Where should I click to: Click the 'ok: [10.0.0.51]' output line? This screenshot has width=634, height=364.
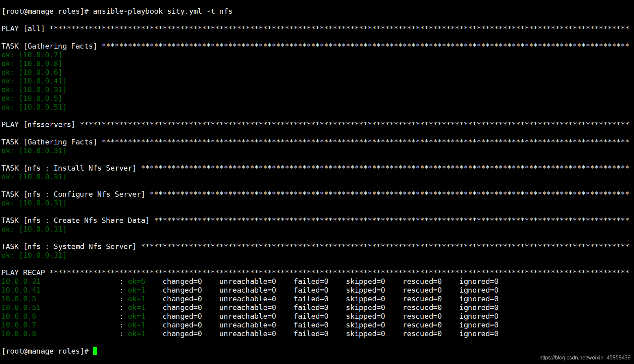(x=34, y=107)
